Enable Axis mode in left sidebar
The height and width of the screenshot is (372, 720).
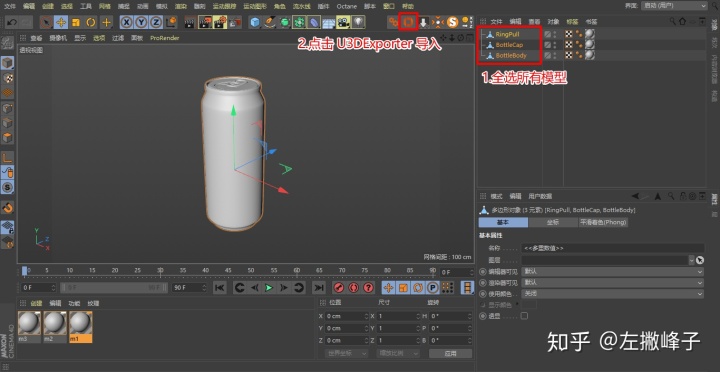[7, 158]
